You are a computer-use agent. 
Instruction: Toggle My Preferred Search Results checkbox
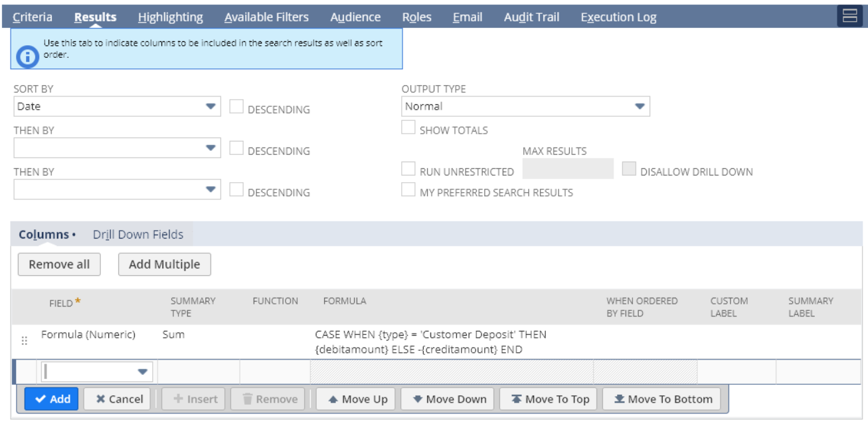click(x=408, y=189)
